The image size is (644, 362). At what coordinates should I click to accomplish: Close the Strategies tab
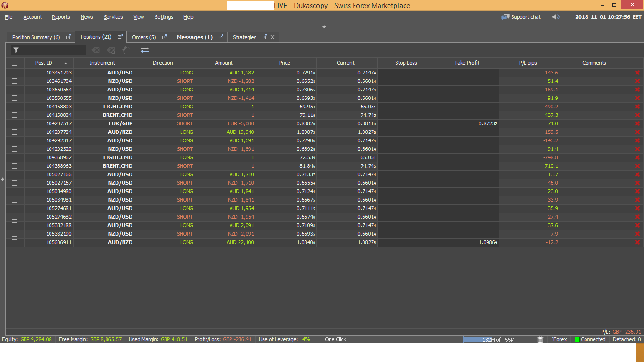(272, 37)
